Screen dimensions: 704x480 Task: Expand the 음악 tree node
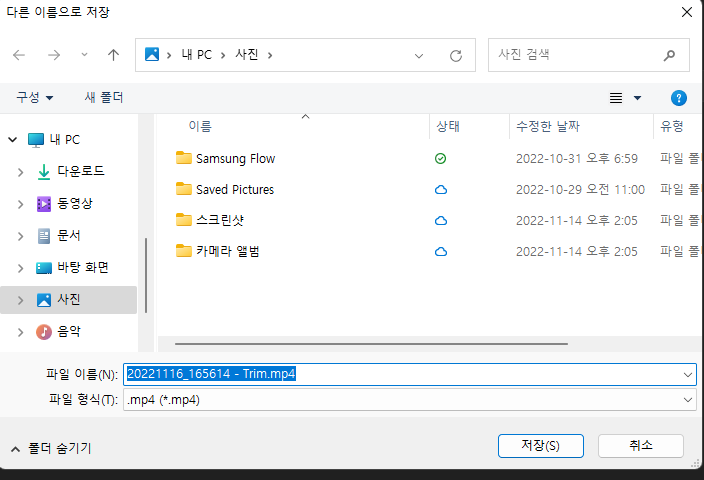coord(20,333)
